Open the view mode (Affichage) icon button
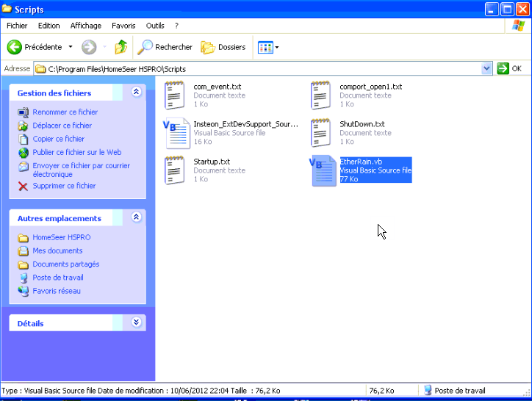 (x=265, y=48)
